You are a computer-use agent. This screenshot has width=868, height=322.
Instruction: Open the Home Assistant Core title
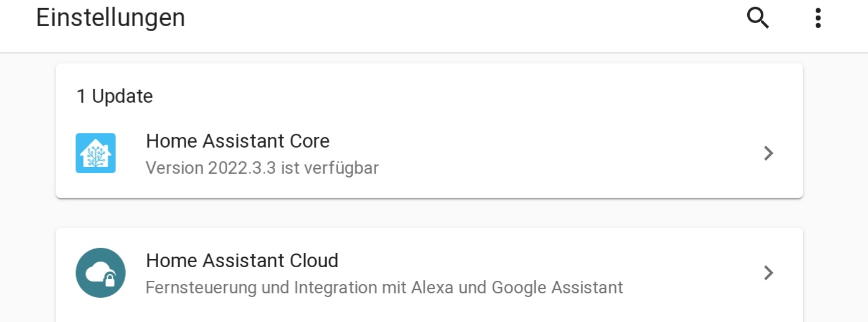click(237, 141)
